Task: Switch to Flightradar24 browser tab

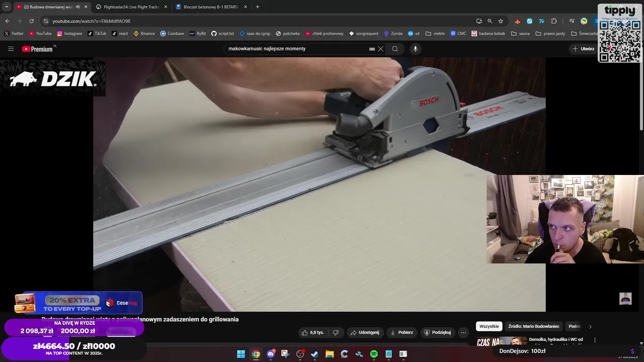Action: [x=131, y=7]
